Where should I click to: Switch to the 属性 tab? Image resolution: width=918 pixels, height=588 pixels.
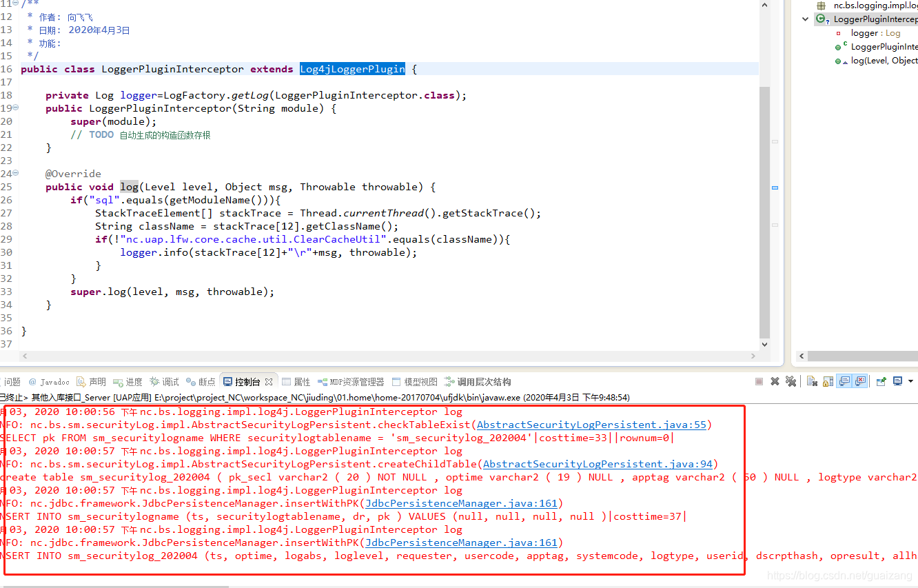296,382
